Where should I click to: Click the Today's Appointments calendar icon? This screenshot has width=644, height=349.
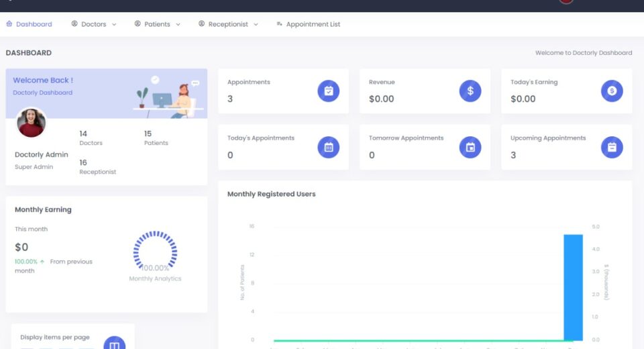[x=329, y=147]
